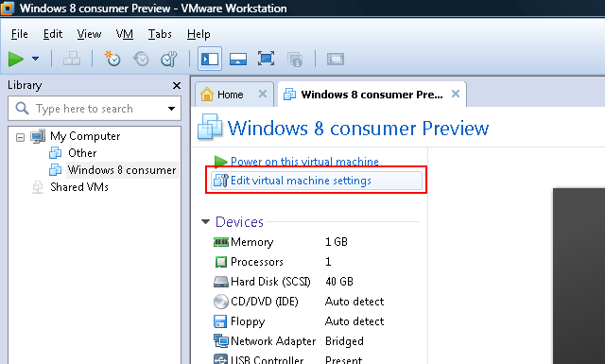This screenshot has width=605, height=364.
Task: Select Shared VMs in library
Action: [79, 187]
